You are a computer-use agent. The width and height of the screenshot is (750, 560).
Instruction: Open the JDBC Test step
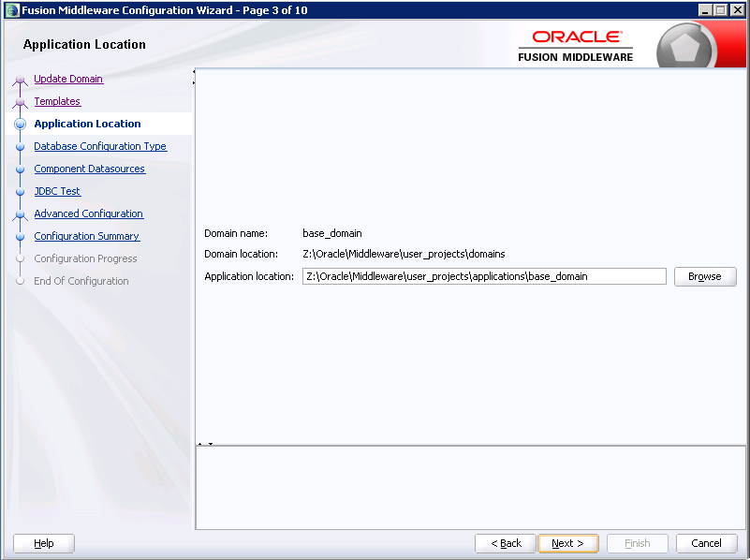point(57,191)
